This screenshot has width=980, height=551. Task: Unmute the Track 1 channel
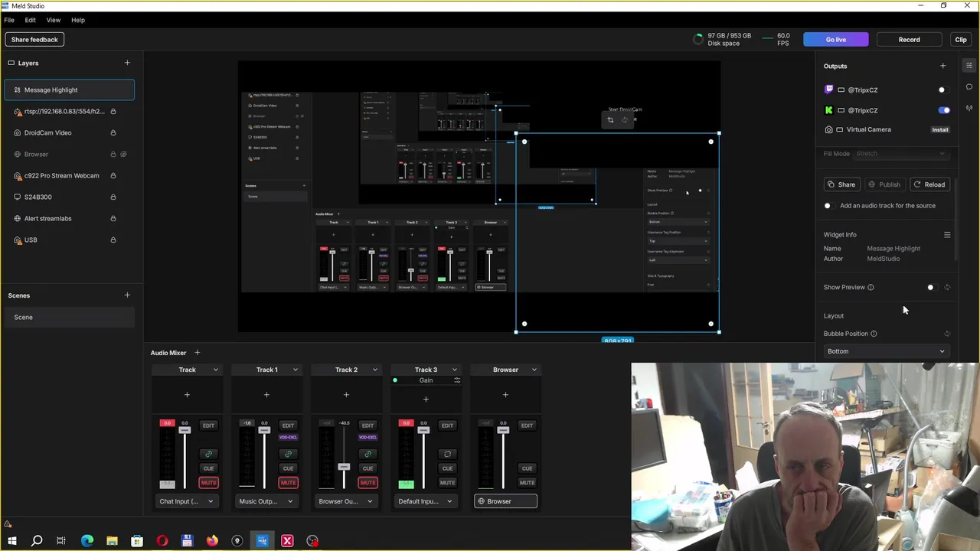click(x=288, y=483)
